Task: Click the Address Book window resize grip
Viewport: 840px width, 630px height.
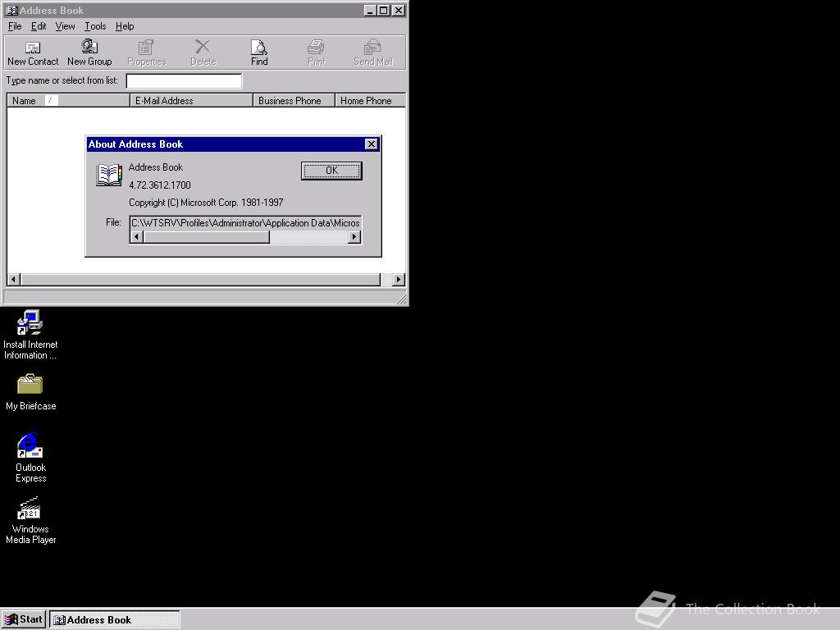Action: pyautogui.click(x=401, y=299)
